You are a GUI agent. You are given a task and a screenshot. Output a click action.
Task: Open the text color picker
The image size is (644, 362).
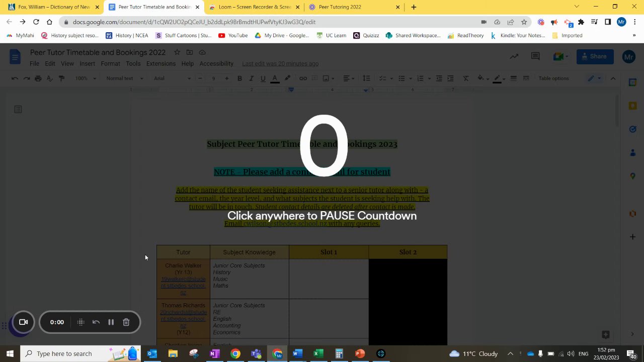tap(275, 78)
